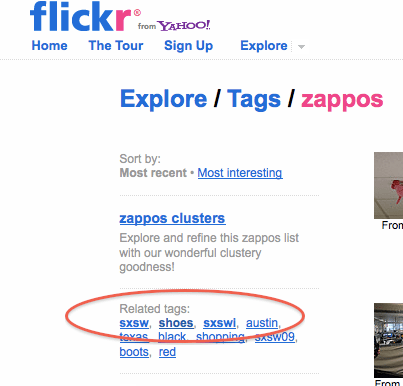Go to the Sign Up page
The width and height of the screenshot is (403, 386).
click(188, 46)
